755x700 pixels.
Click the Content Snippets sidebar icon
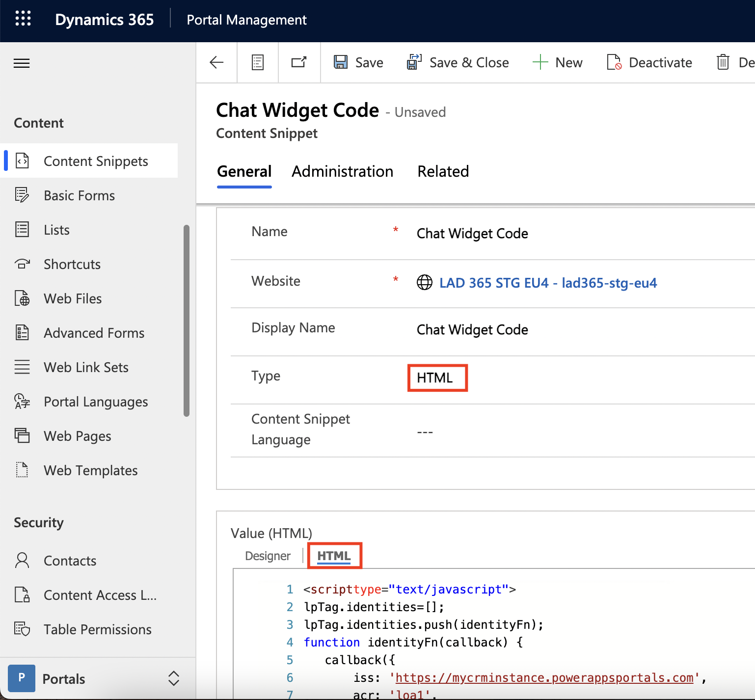22,161
